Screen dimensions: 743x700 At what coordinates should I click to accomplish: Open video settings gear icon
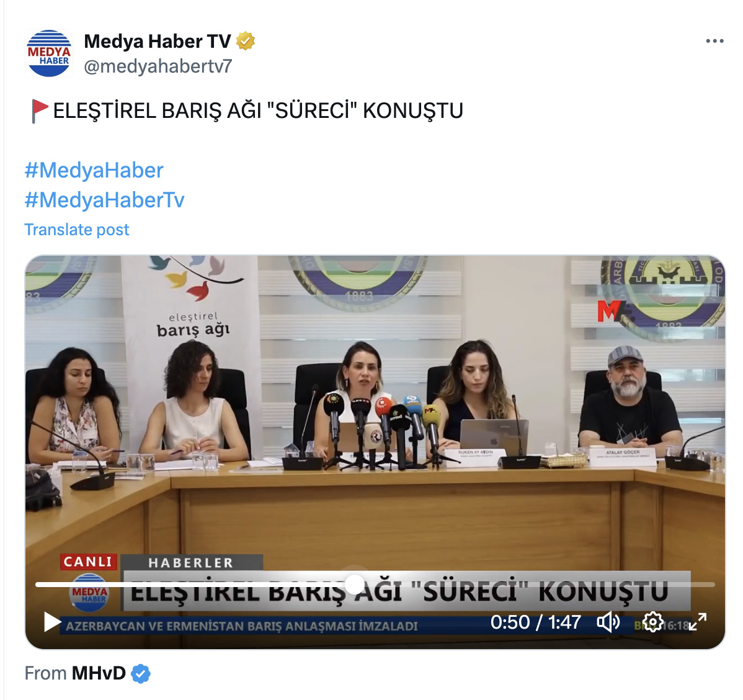652,622
